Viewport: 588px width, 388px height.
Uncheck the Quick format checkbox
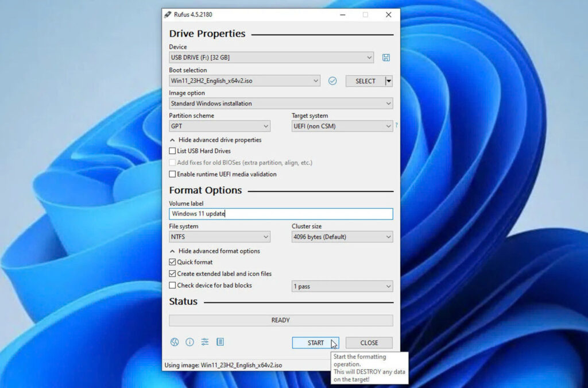[x=172, y=262]
